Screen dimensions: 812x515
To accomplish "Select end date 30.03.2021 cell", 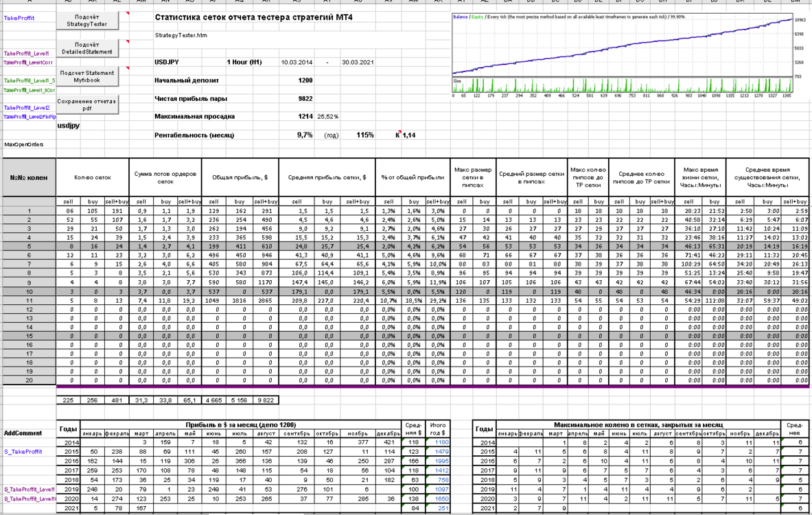I will [358, 62].
